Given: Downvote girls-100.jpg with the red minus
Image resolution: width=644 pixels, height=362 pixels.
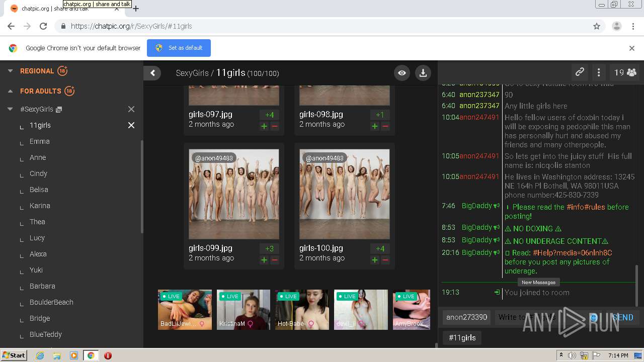Looking at the screenshot, I should point(385,260).
